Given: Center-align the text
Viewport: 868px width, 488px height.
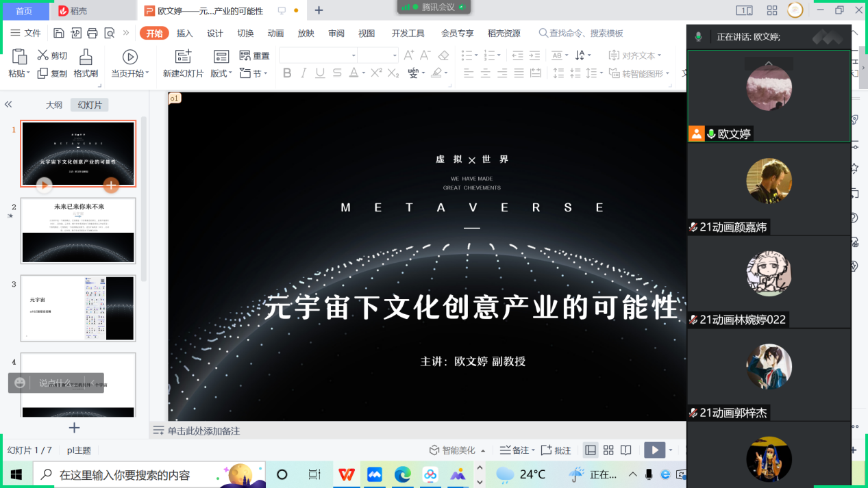Looking at the screenshot, I should 486,73.
